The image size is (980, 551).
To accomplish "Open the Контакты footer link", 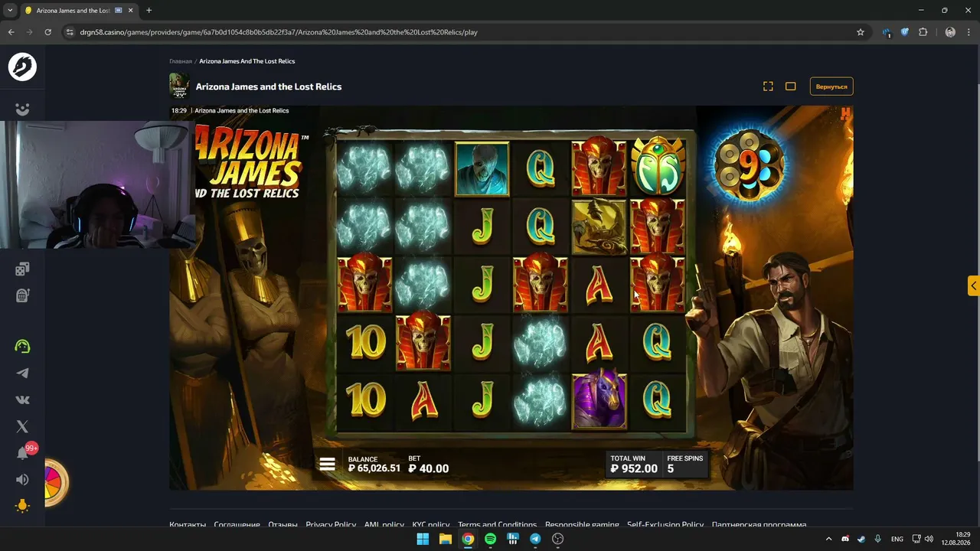I will [188, 524].
